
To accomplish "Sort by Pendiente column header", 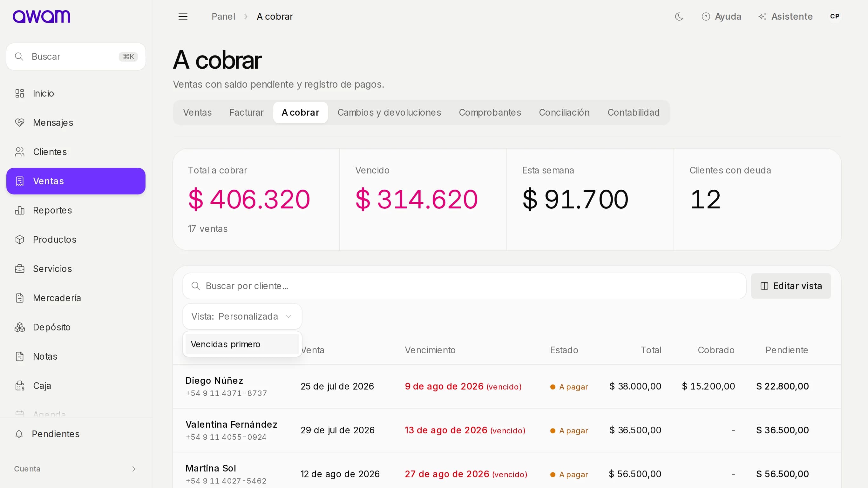I will [786, 350].
